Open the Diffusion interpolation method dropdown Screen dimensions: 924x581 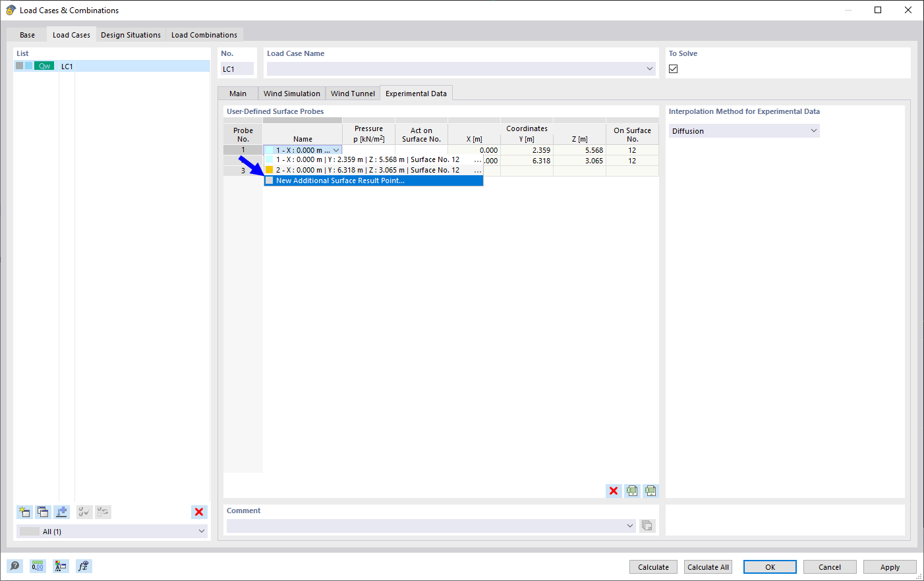tap(814, 131)
